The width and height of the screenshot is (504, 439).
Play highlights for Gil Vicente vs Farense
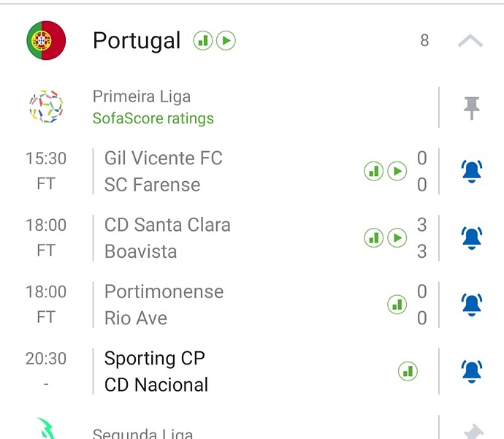397,172
